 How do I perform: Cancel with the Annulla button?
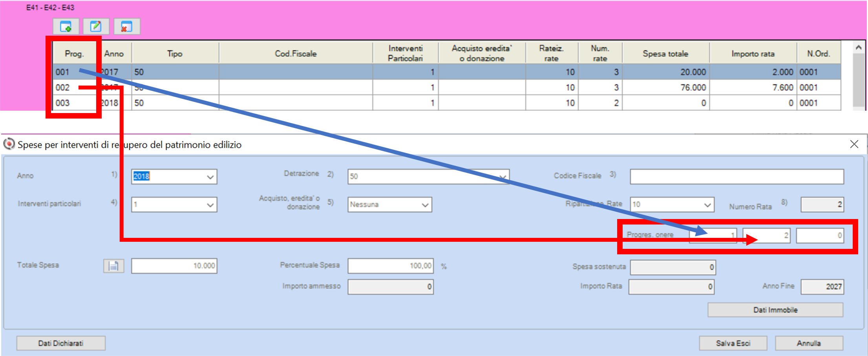click(809, 343)
